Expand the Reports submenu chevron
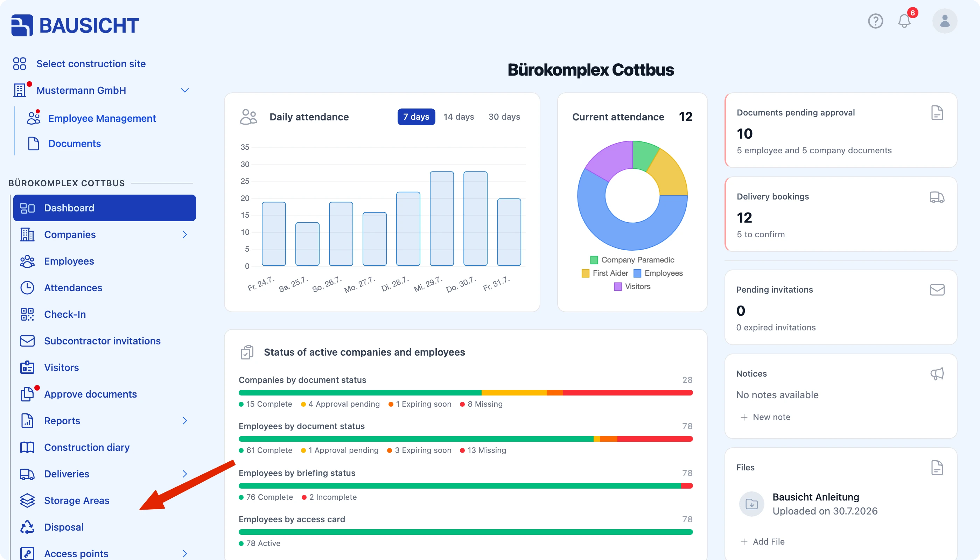This screenshot has height=560, width=980. [x=184, y=421]
